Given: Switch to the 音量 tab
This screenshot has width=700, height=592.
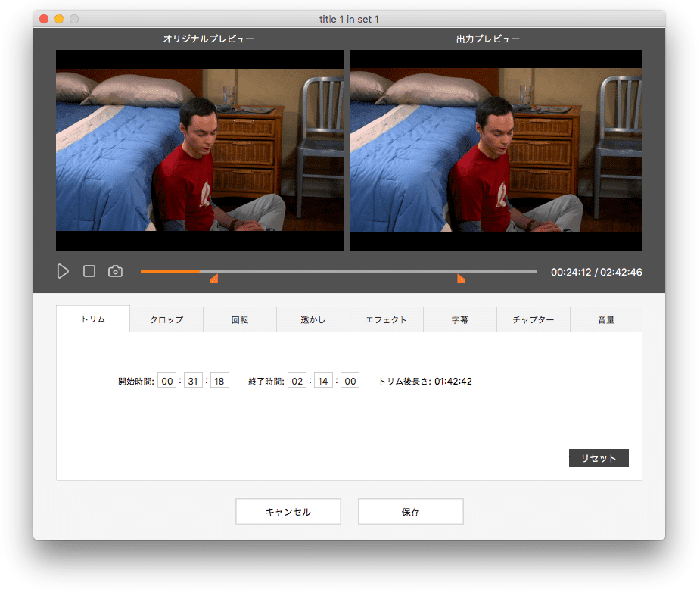Looking at the screenshot, I should pos(606,319).
